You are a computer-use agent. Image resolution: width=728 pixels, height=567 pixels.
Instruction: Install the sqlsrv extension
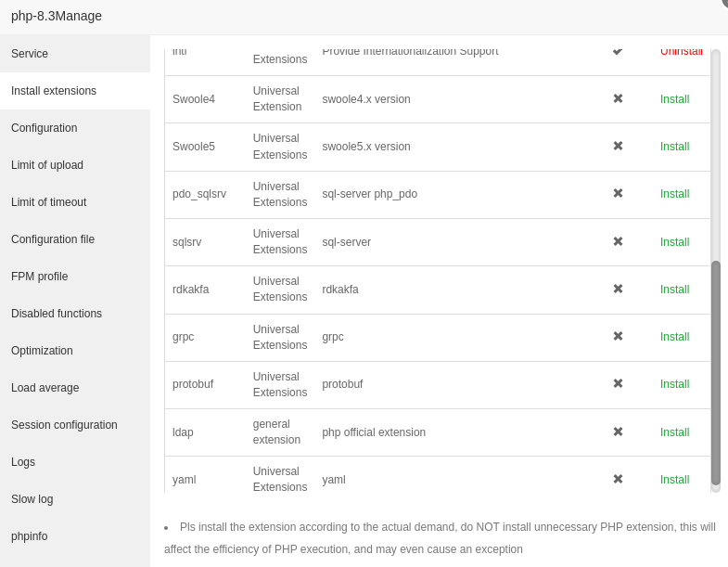(x=674, y=242)
